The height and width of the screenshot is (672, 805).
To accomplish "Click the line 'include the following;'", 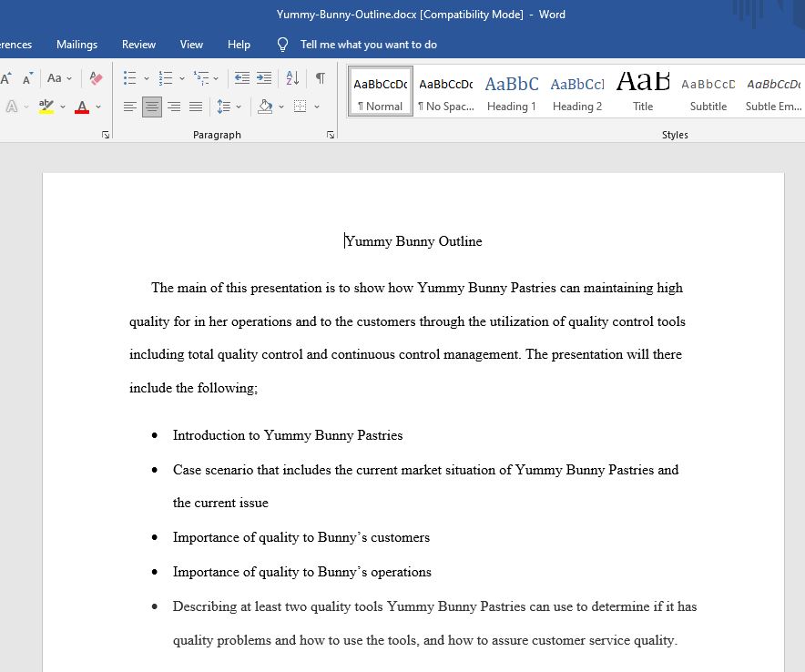I will pyautogui.click(x=194, y=388).
